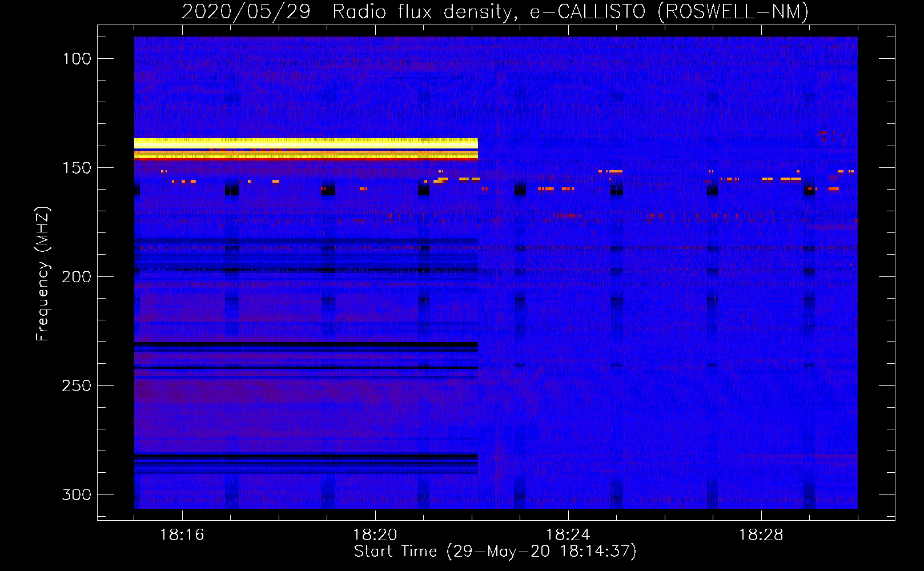924x571 pixels.
Task: Click the 'Frequency (MHZ)' y-axis label
Action: click(43, 274)
